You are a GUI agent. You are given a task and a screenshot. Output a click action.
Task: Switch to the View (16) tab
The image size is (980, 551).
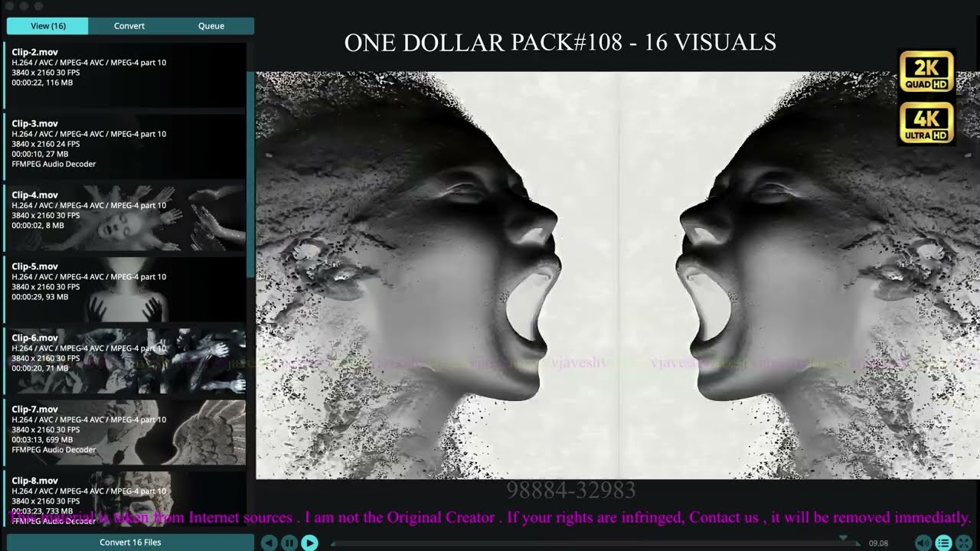pos(47,26)
